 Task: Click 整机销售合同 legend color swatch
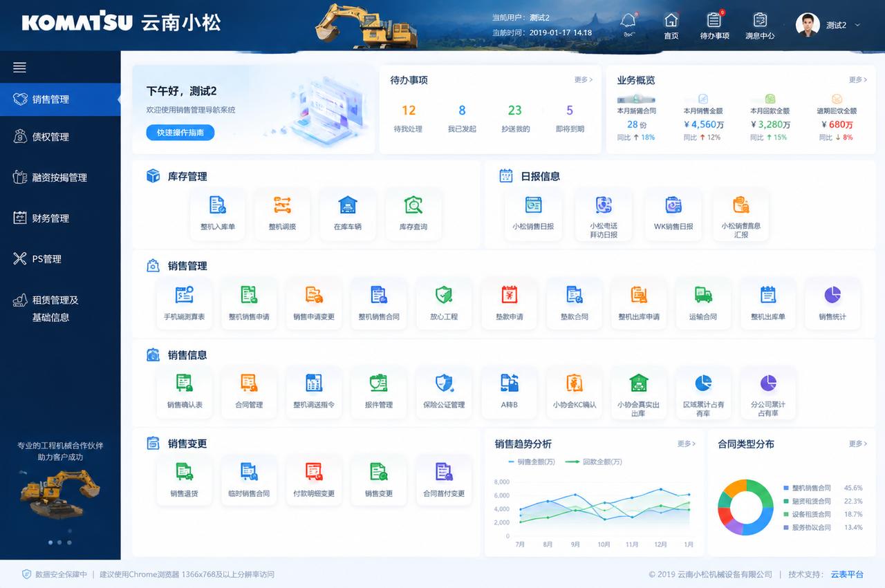click(x=786, y=488)
